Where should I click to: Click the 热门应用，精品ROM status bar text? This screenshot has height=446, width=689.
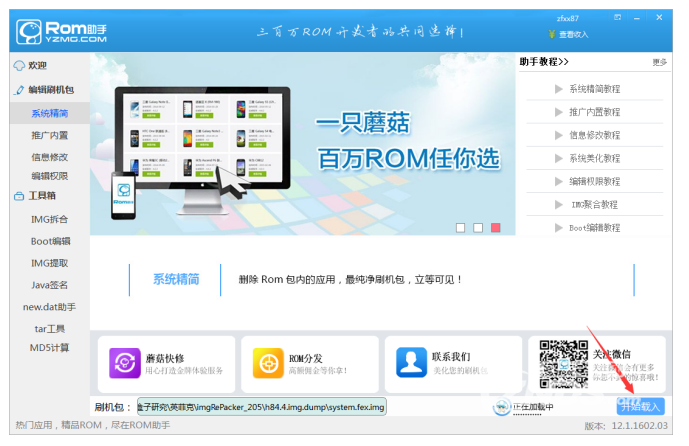[x=93, y=425]
